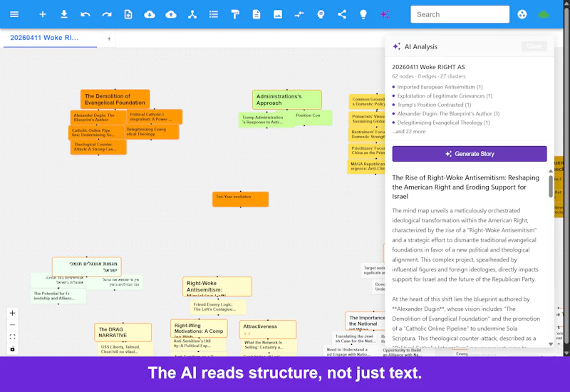
Task: Click the color palette theme icon
Action: coord(522,14)
